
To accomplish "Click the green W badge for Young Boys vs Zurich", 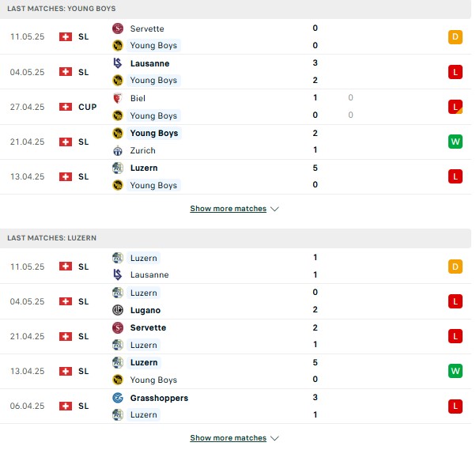I will (455, 142).
